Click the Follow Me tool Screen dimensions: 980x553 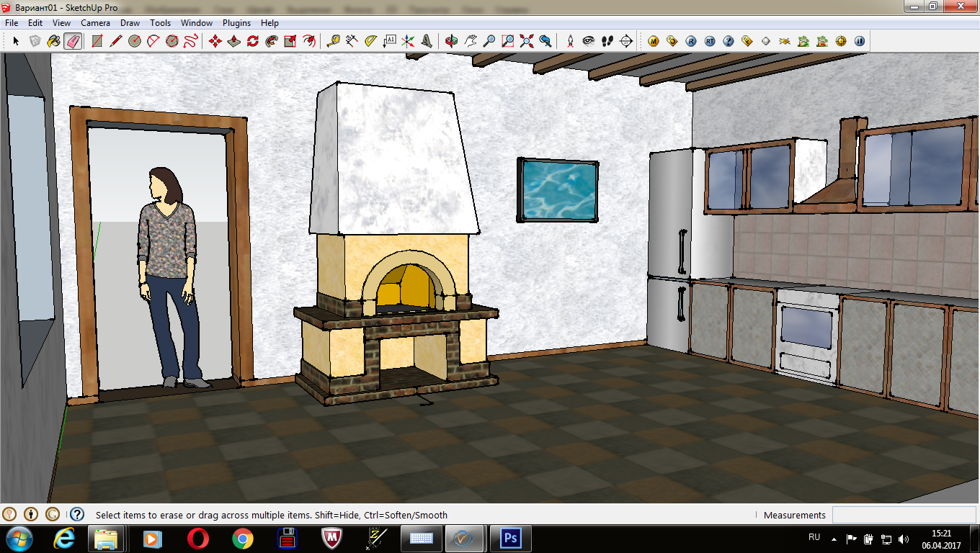coord(271,41)
